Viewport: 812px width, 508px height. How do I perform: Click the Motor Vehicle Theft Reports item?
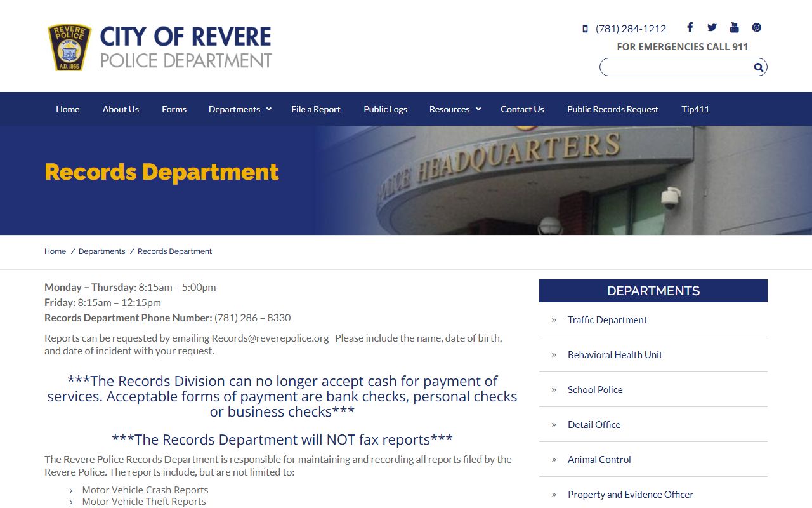point(144,502)
